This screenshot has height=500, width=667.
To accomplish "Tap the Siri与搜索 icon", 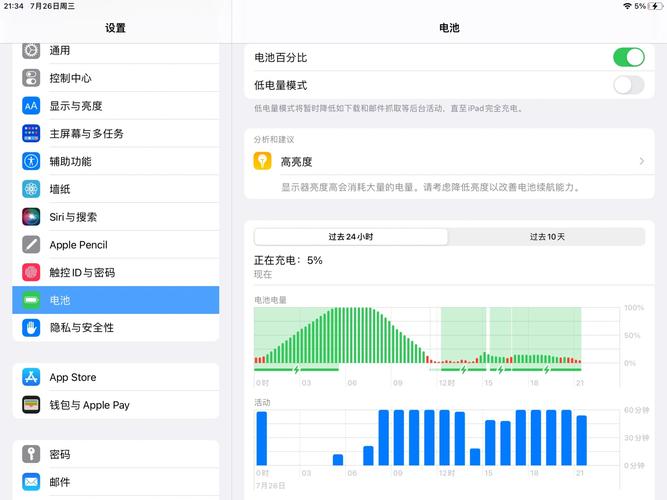I will point(31,217).
